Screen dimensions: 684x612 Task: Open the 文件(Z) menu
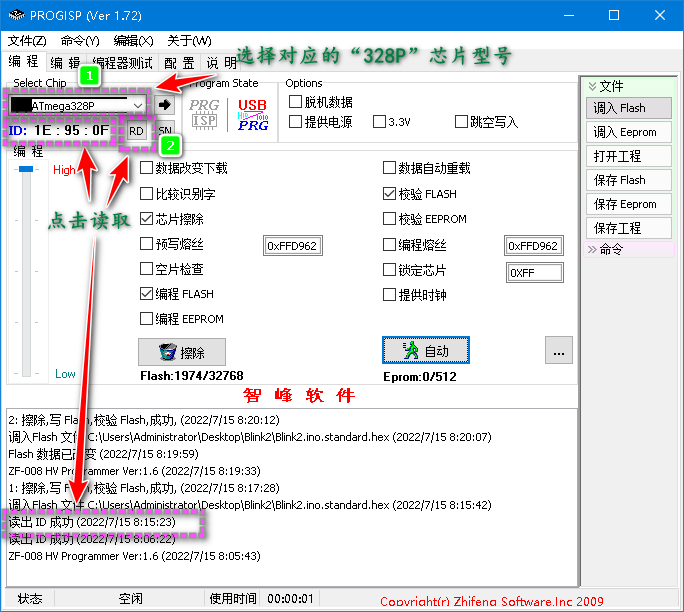coord(27,41)
